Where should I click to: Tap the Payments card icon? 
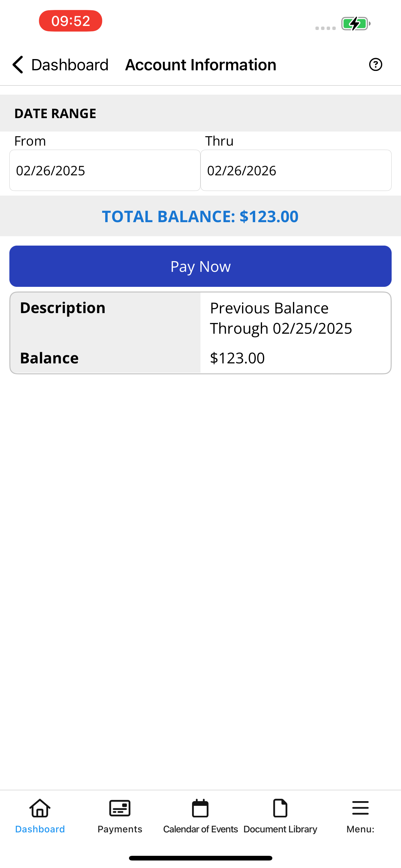[120, 808]
